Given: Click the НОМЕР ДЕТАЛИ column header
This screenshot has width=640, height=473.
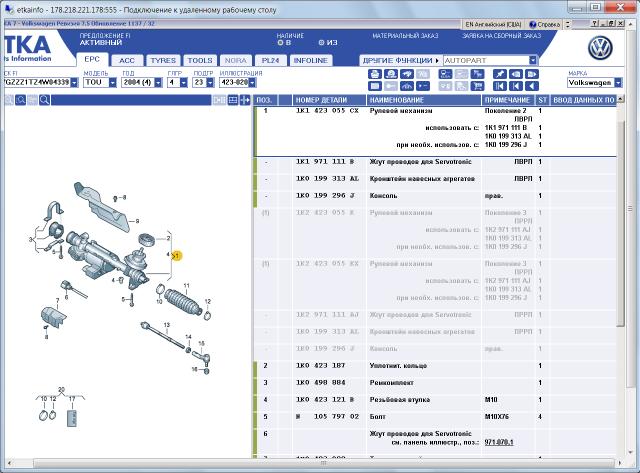Looking at the screenshot, I should pyautogui.click(x=329, y=100).
